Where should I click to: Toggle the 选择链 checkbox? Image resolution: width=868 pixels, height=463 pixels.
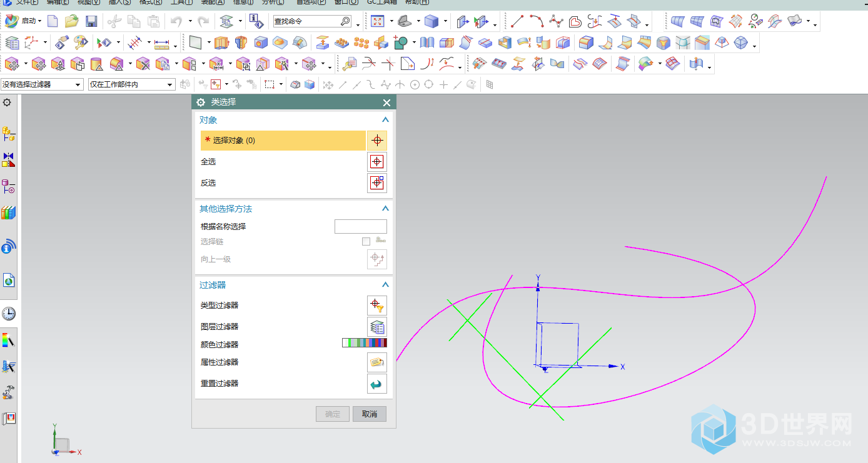366,241
